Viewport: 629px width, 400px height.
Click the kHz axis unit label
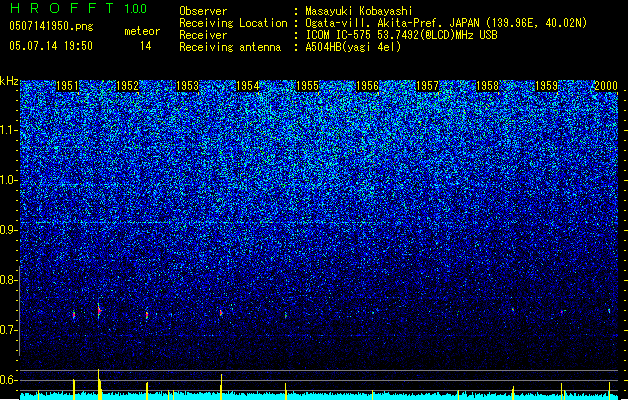pyautogui.click(x=9, y=81)
